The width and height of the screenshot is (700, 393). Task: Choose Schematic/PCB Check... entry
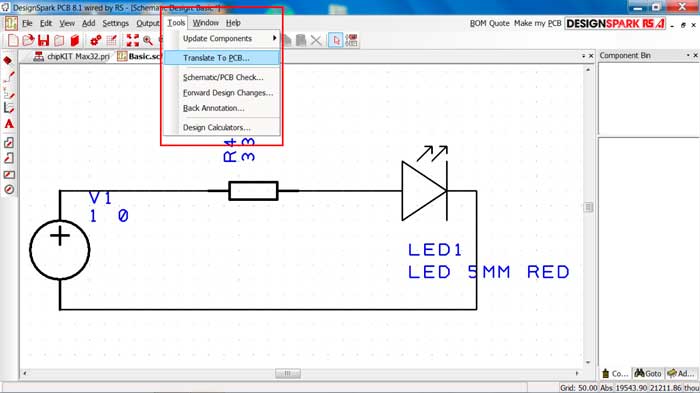click(222, 77)
